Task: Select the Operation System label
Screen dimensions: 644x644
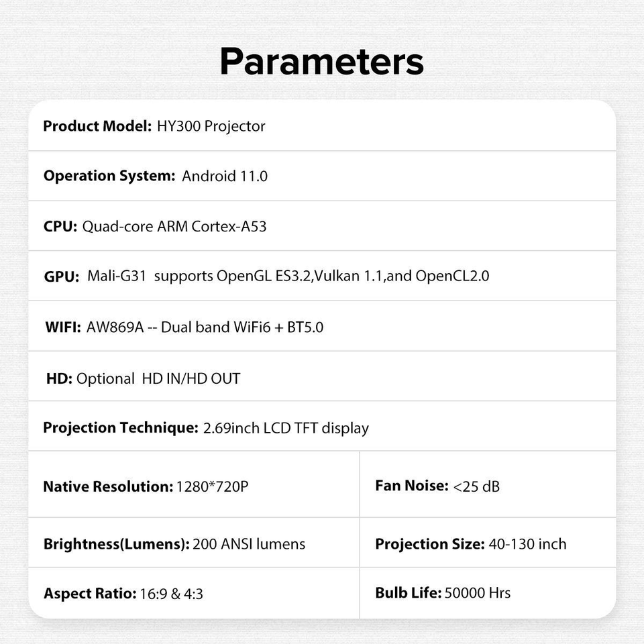Action: (x=109, y=176)
